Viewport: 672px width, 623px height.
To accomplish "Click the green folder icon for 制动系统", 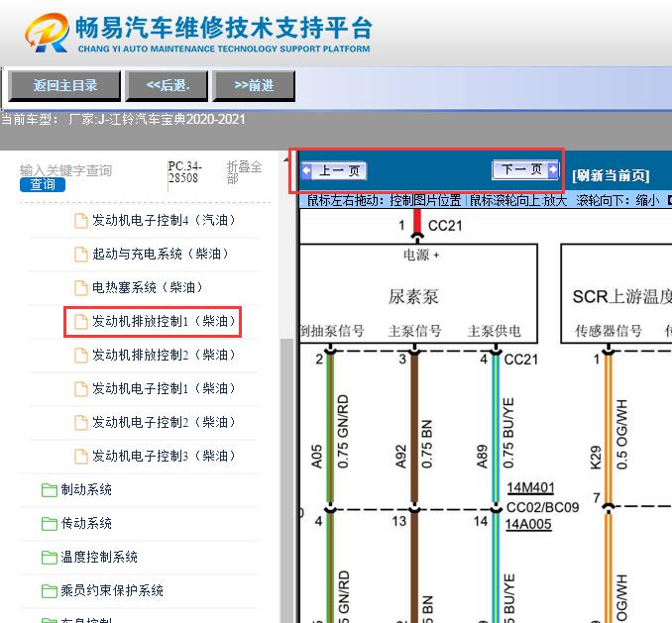I will click(x=50, y=490).
